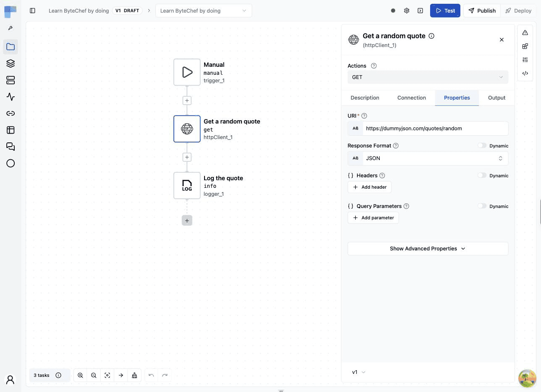
Task: Click the canvas cleanup icon in bottom toolbar
Action: (x=134, y=375)
